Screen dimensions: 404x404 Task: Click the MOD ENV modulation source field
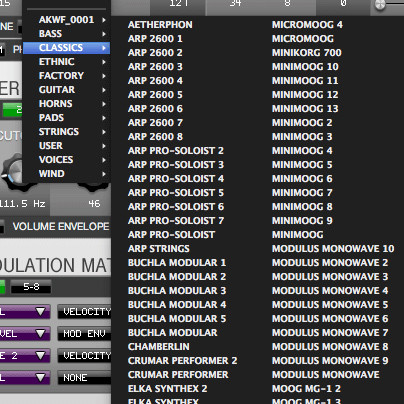click(x=84, y=334)
